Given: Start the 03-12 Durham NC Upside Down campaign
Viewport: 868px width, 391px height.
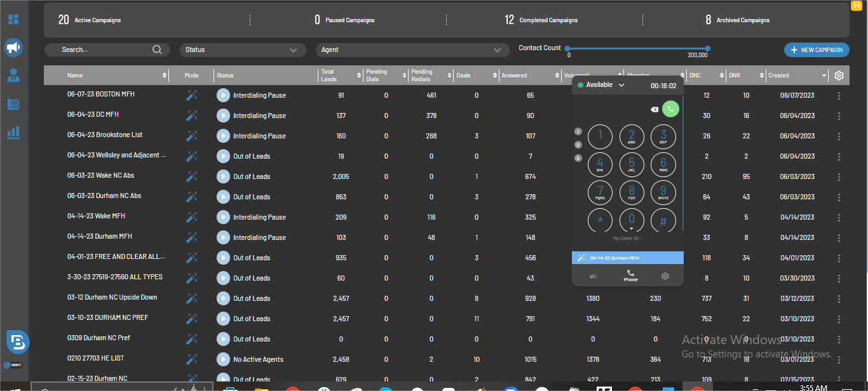Looking at the screenshot, I should 223,298.
